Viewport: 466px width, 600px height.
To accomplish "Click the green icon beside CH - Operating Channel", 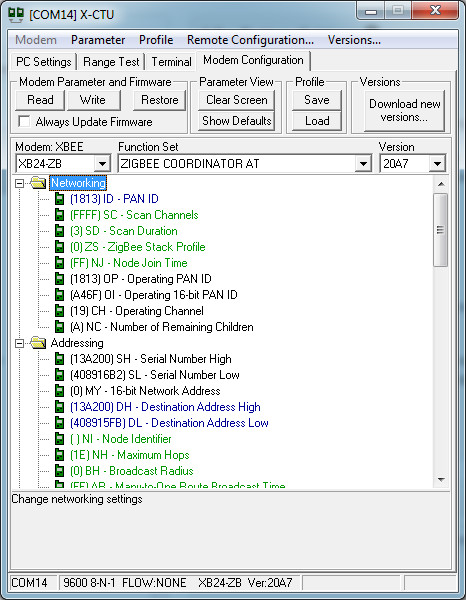I will click(59, 311).
